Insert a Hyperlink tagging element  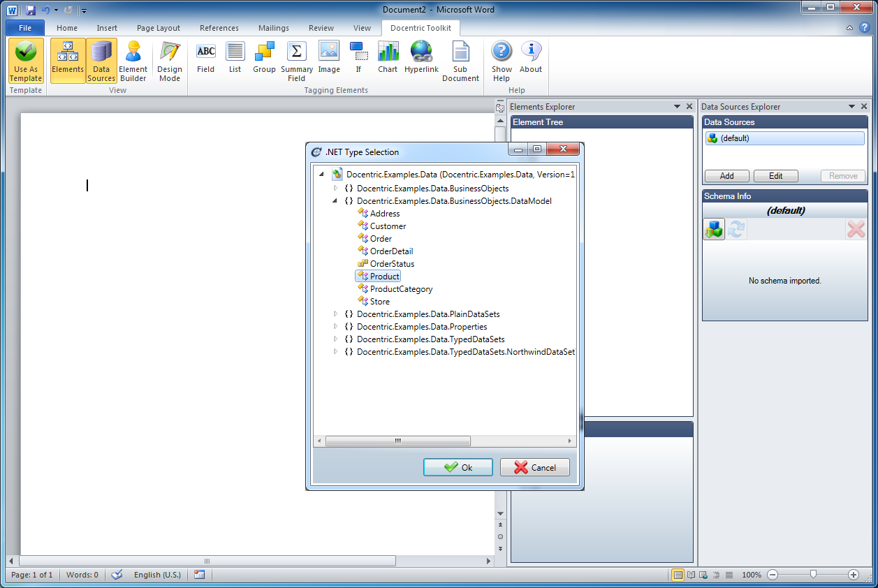point(421,57)
